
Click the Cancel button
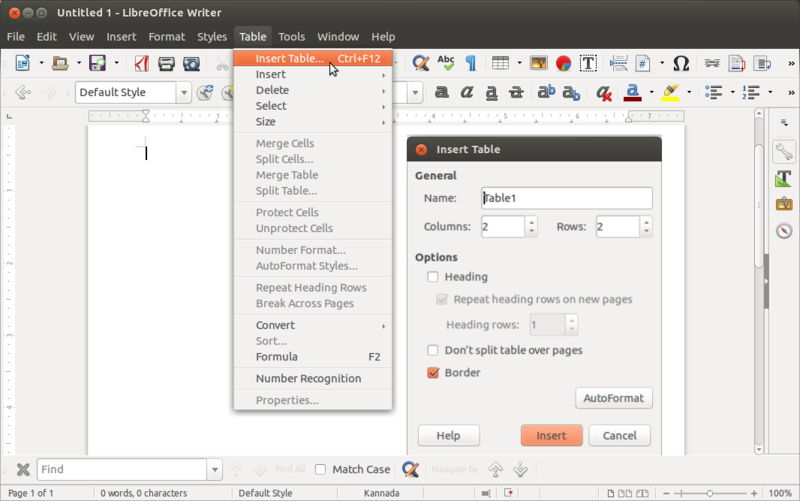click(619, 435)
